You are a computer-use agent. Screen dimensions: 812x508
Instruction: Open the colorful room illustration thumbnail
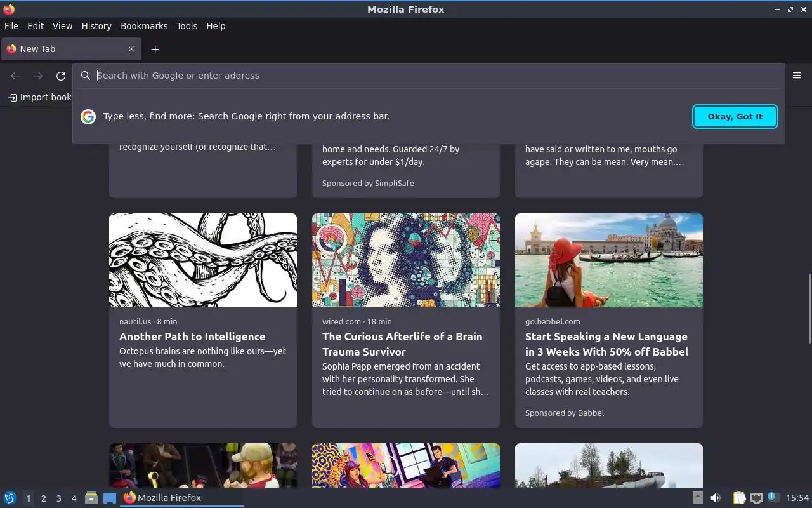(406, 465)
